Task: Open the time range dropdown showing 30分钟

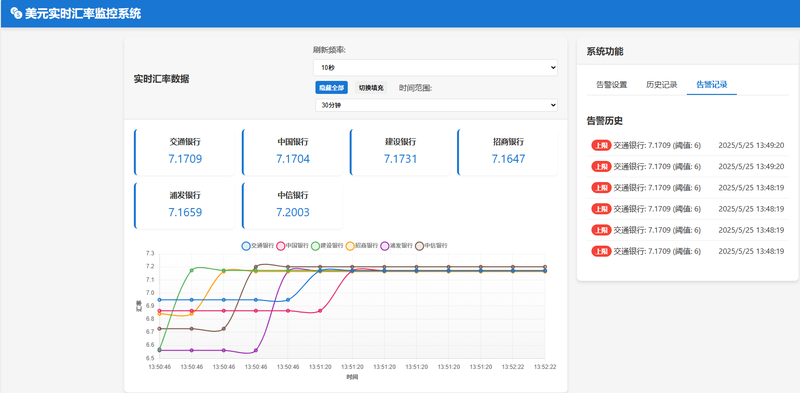Action: point(436,105)
